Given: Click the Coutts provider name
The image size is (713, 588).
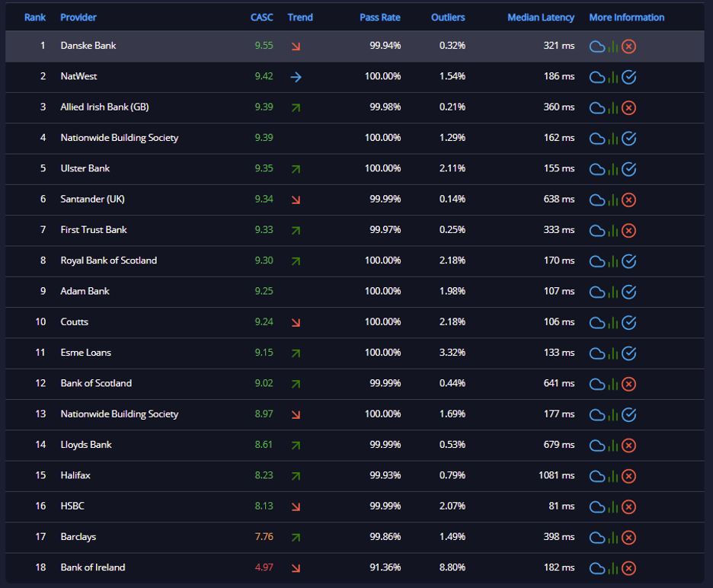Looking at the screenshot, I should [75, 321].
